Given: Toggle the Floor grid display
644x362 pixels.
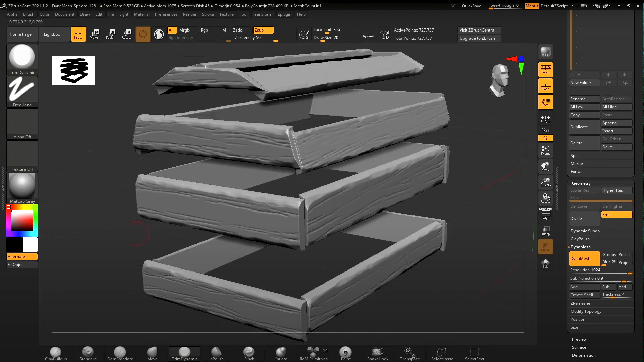Looking at the screenshot, I should [x=545, y=86].
